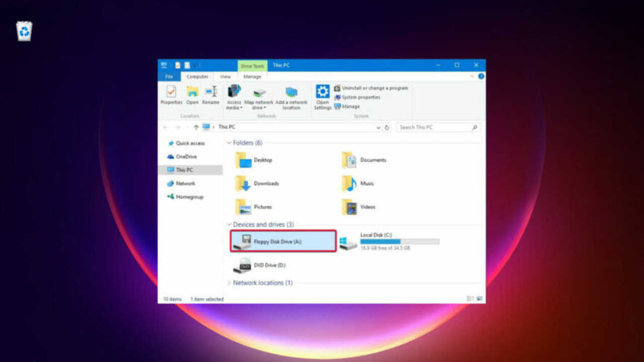644x362 pixels.
Task: Click the New folder icon in the title bar
Action: pyautogui.click(x=187, y=65)
